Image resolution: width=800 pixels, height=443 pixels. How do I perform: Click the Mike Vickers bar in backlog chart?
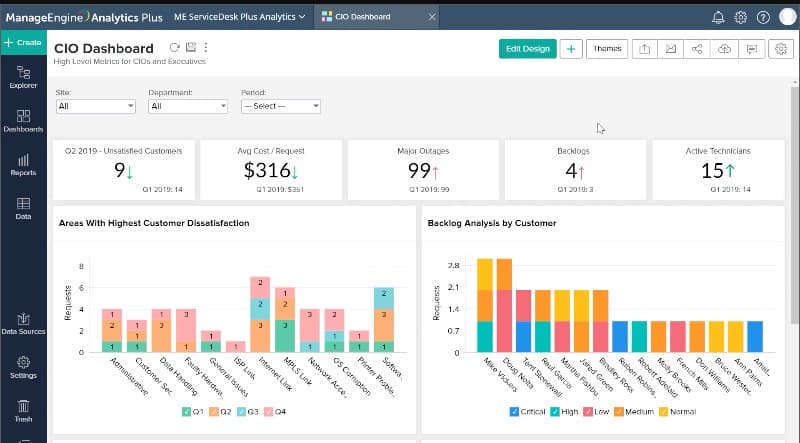485,305
